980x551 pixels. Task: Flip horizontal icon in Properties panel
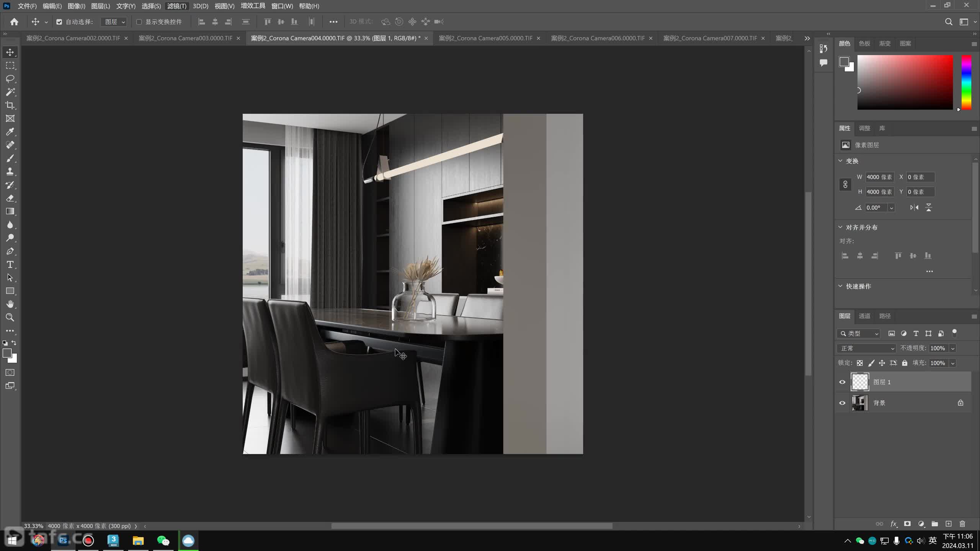point(914,207)
